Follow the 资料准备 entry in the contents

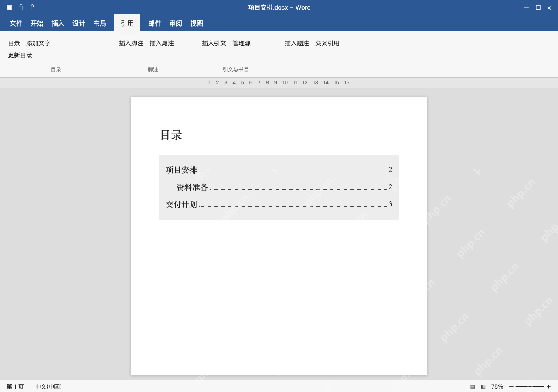pos(284,187)
